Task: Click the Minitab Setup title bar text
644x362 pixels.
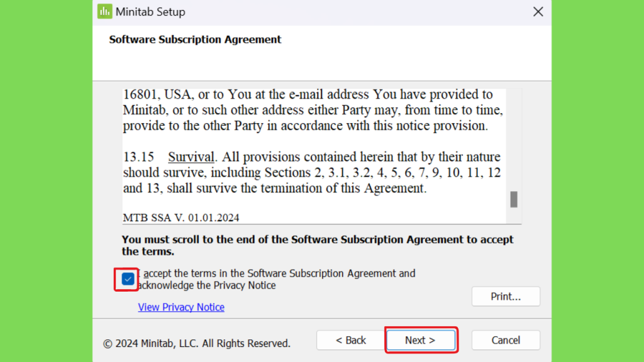Action: 150,12
